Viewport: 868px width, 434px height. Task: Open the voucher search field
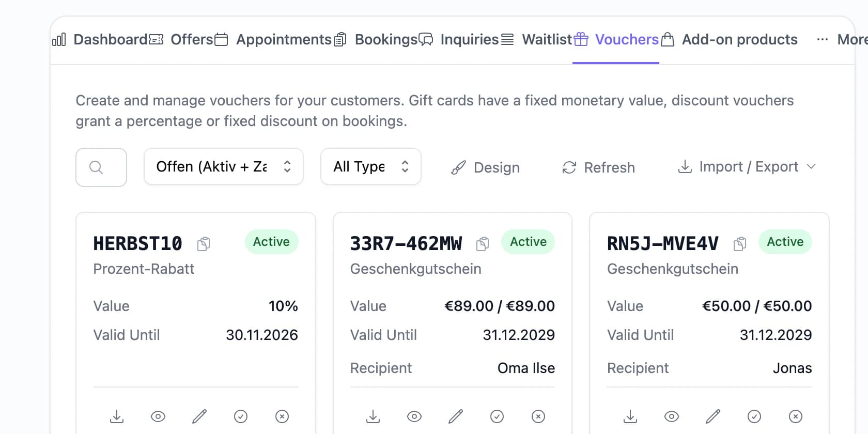pyautogui.click(x=101, y=167)
